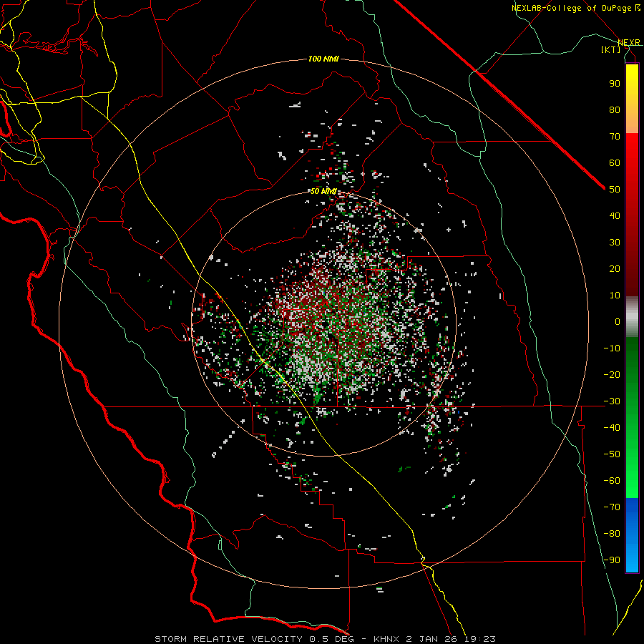The height and width of the screenshot is (644, 644).
Task: Click the -30 knot colorbar label
Action: pyautogui.click(x=612, y=401)
